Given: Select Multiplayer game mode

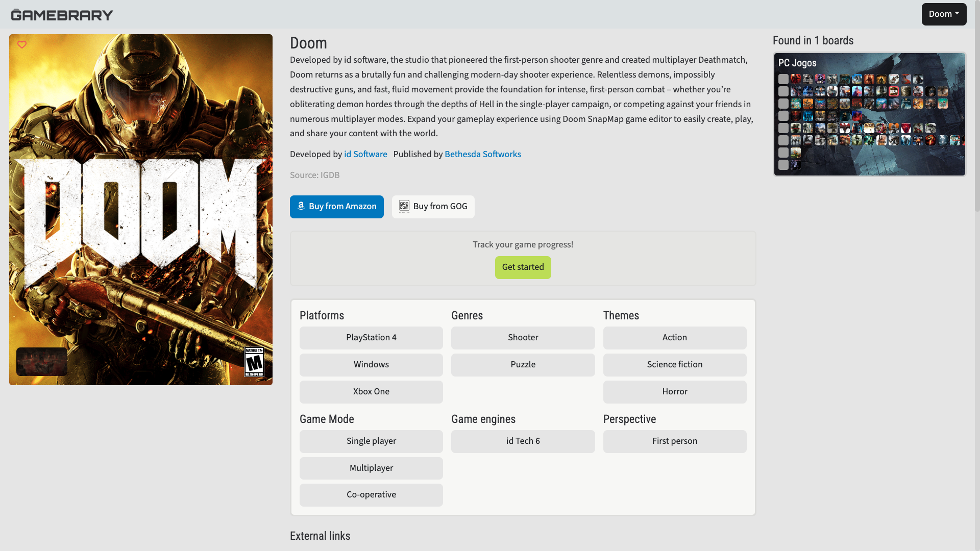Looking at the screenshot, I should (371, 468).
